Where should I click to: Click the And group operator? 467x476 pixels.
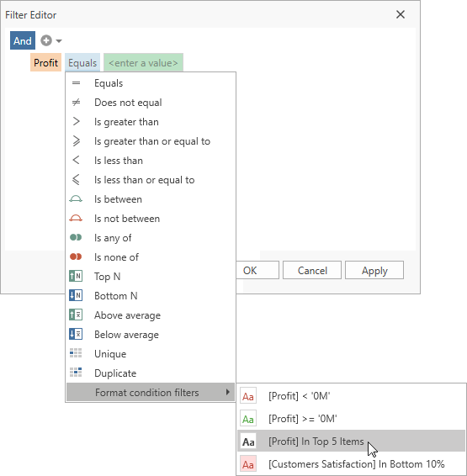click(23, 40)
